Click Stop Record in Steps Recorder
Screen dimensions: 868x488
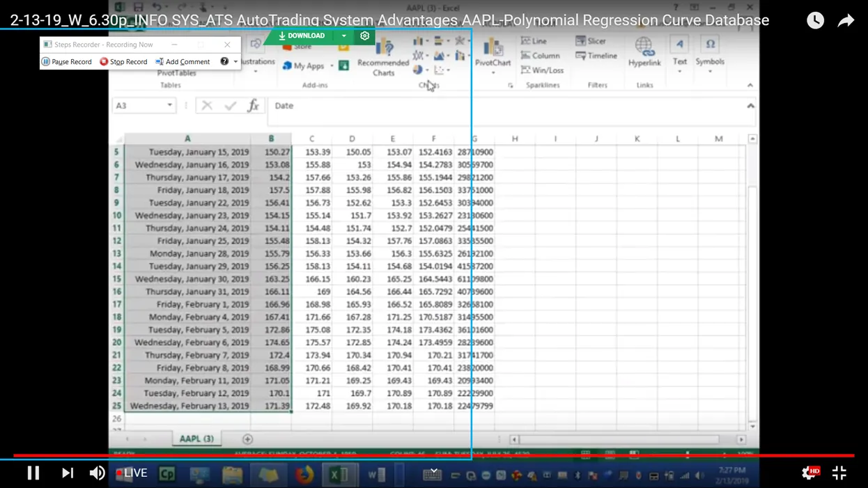pyautogui.click(x=123, y=61)
